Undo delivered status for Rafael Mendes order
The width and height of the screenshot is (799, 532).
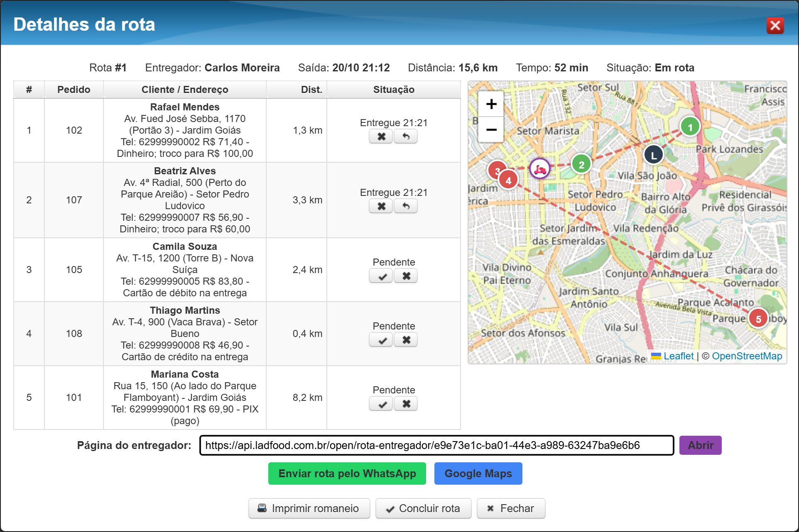tap(406, 137)
